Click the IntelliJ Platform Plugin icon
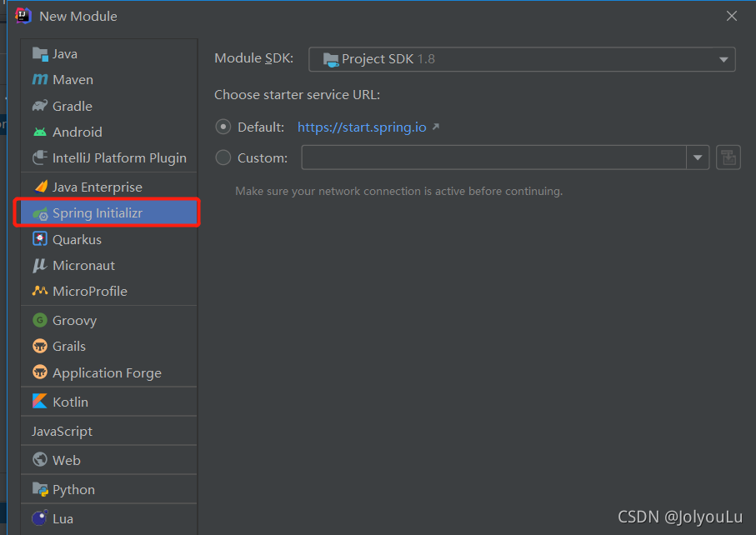 (x=40, y=157)
